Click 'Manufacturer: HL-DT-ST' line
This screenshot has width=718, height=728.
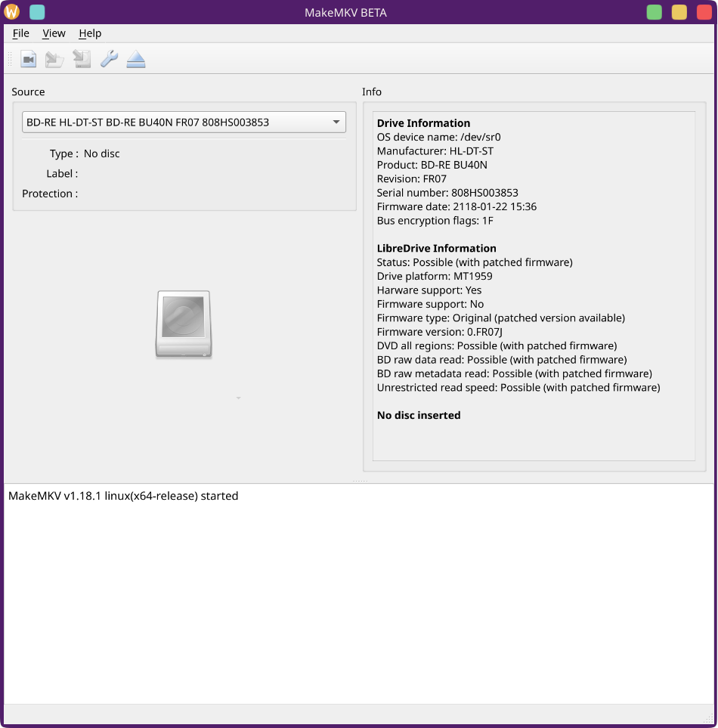point(435,151)
